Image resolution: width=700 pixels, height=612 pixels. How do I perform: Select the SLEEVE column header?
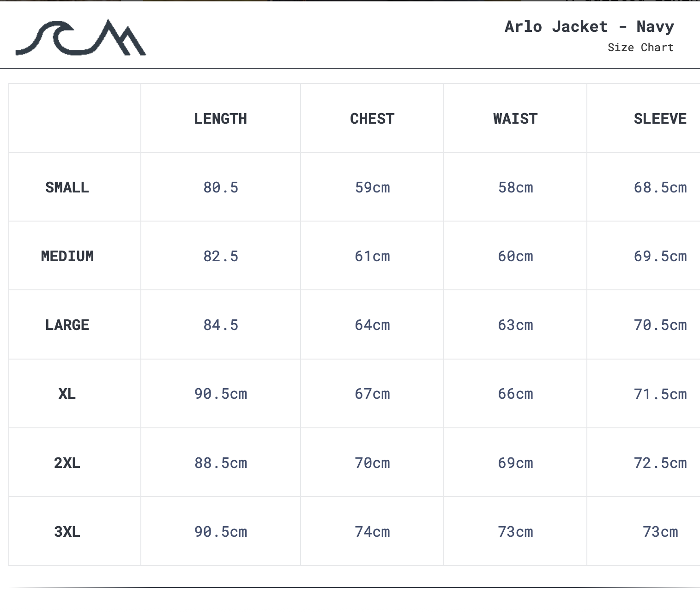coord(660,119)
